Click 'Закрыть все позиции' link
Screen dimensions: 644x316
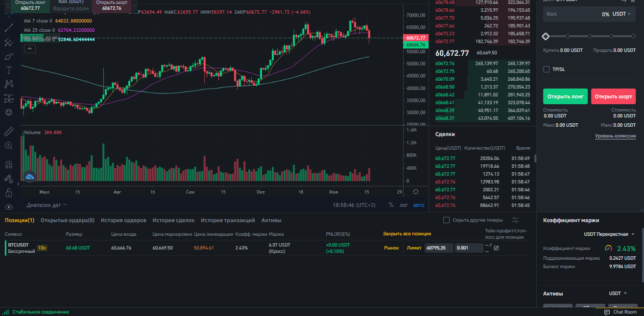click(407, 234)
